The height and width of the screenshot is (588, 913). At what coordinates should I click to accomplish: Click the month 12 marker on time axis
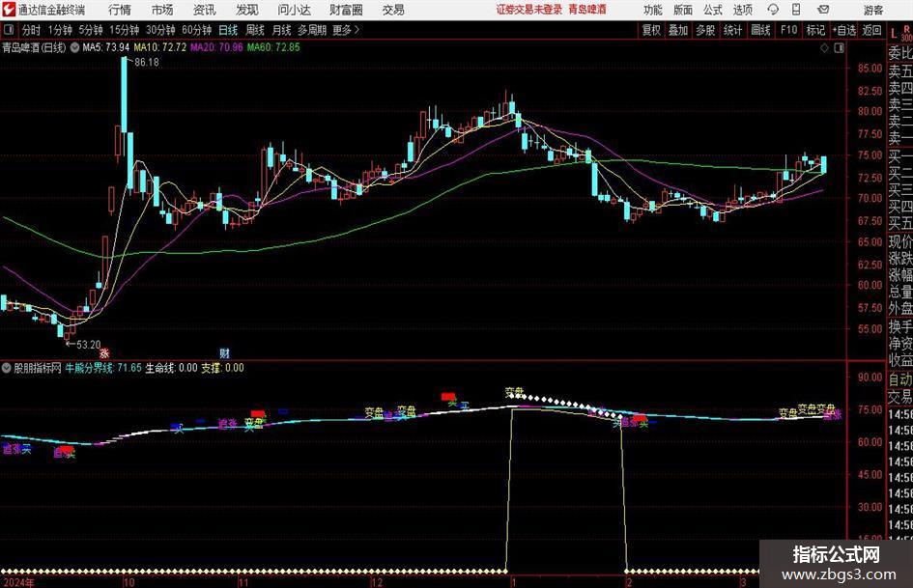point(376,582)
